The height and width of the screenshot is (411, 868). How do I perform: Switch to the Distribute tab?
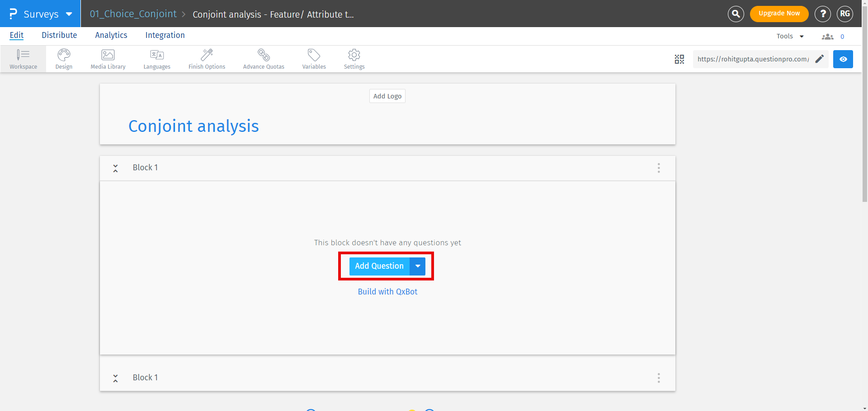pyautogui.click(x=59, y=35)
